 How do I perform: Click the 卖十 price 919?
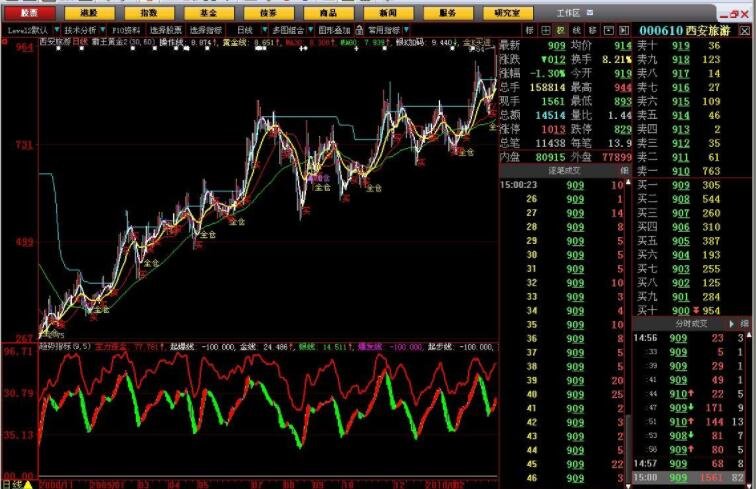coord(681,46)
